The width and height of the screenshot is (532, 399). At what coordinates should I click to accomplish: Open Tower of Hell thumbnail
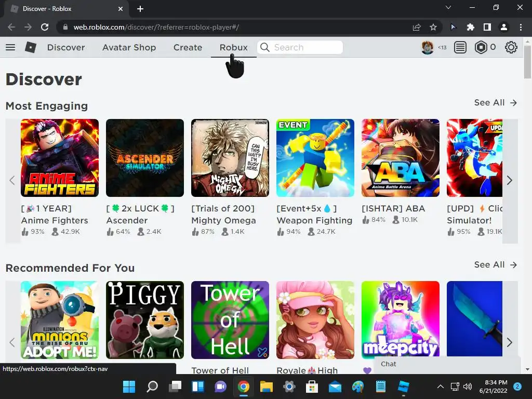[x=230, y=320]
